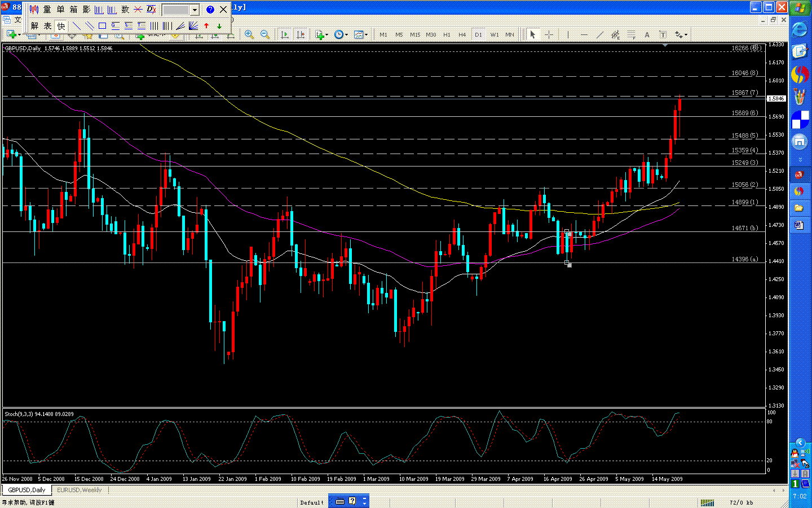Select the cursor arrow tool
Viewport: 812px width, 508px height.
(532, 34)
